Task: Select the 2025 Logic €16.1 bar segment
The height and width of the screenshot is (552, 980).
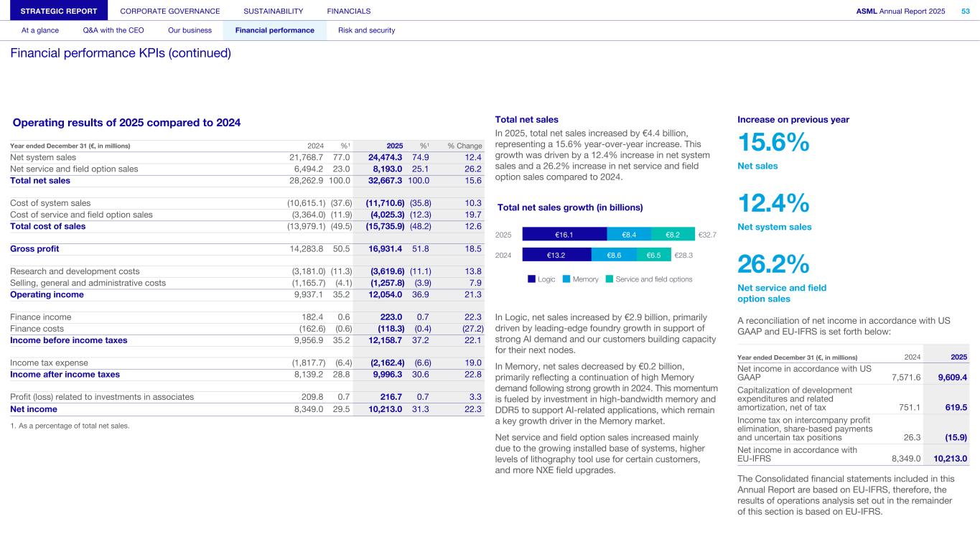Action: tap(564, 234)
